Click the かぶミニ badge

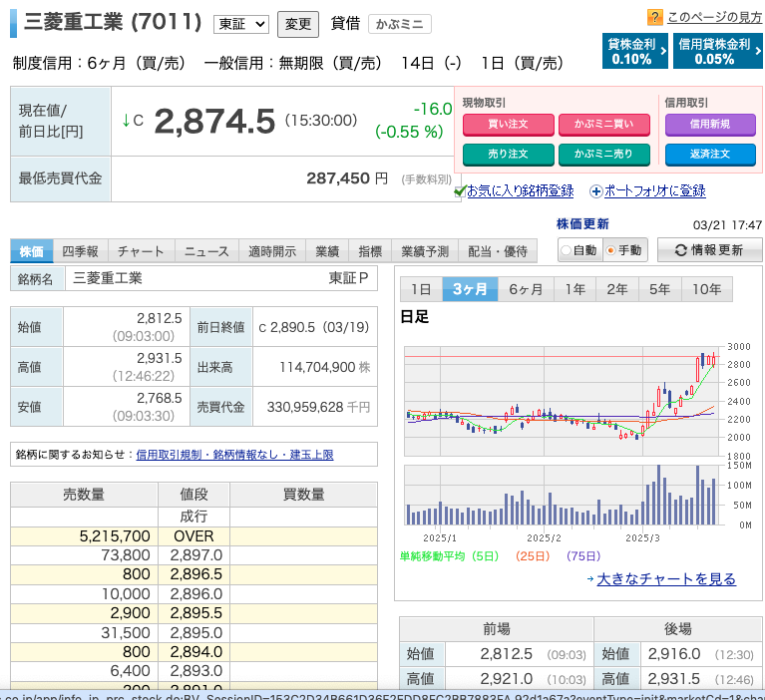[x=400, y=24]
